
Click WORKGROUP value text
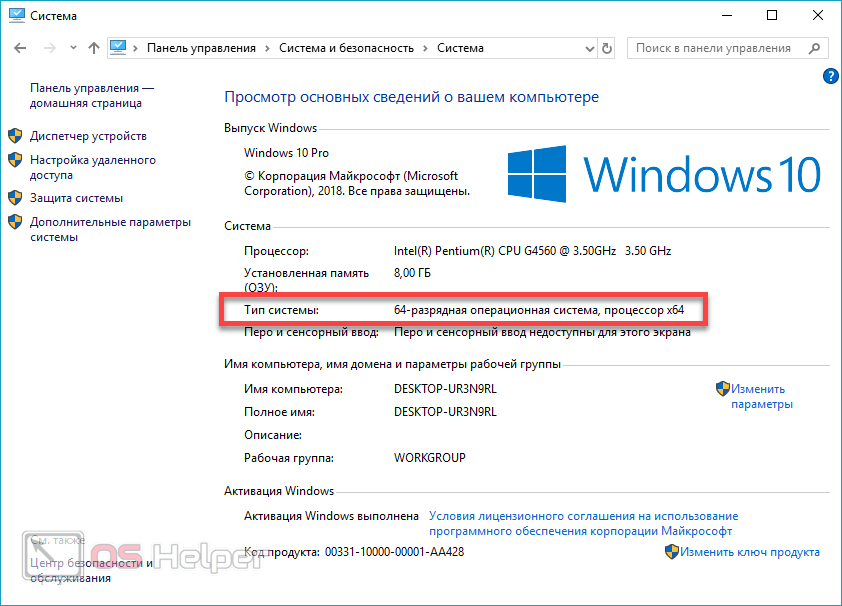[x=430, y=458]
